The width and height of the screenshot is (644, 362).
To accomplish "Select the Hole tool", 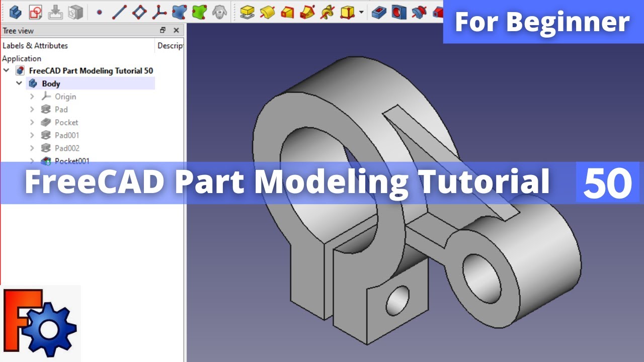I will (x=398, y=12).
